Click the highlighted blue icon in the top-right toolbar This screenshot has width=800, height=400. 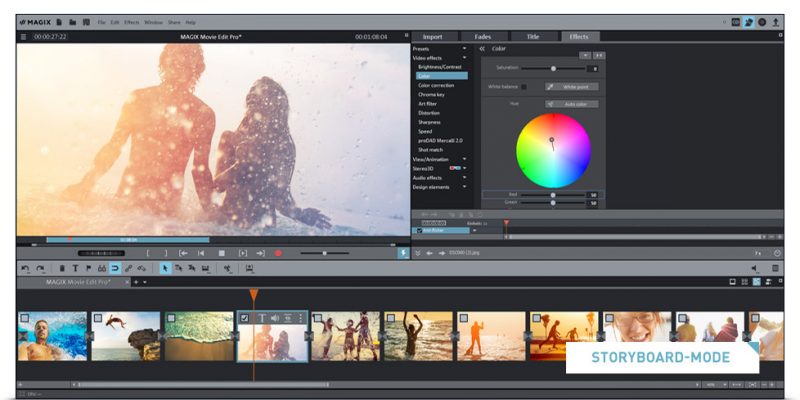[x=749, y=22]
